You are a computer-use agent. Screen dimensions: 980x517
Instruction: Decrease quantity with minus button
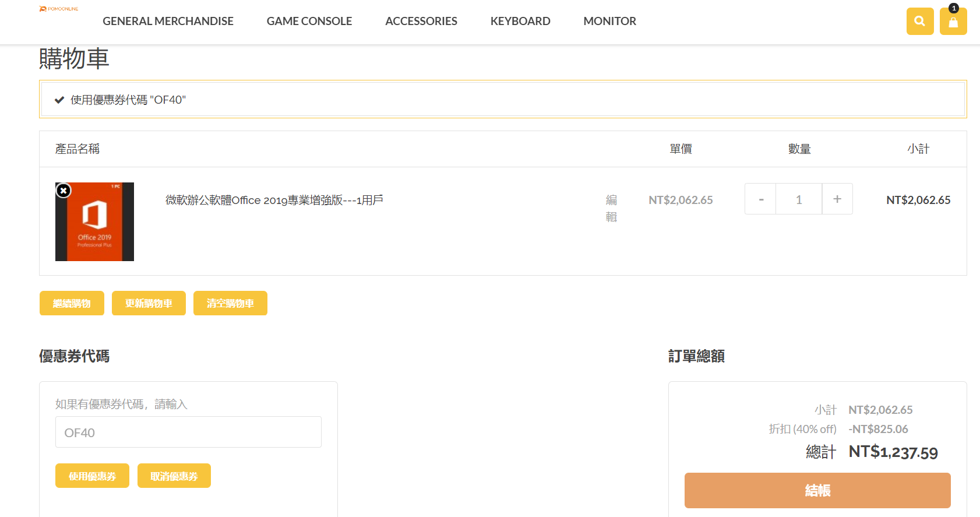coord(760,199)
